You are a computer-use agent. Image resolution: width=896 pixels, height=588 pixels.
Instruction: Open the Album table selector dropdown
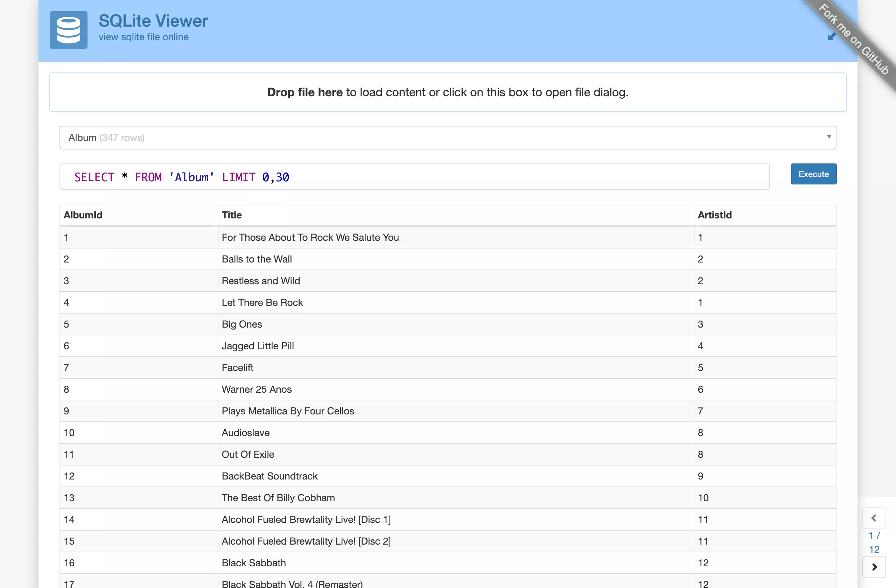(448, 138)
